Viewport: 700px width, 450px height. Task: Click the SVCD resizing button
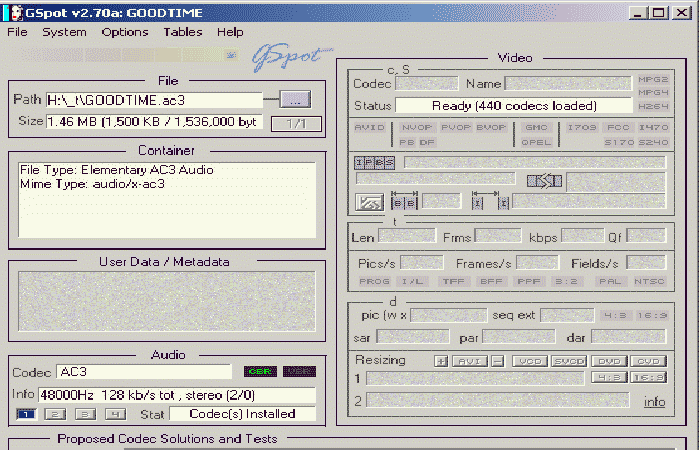tap(569, 361)
